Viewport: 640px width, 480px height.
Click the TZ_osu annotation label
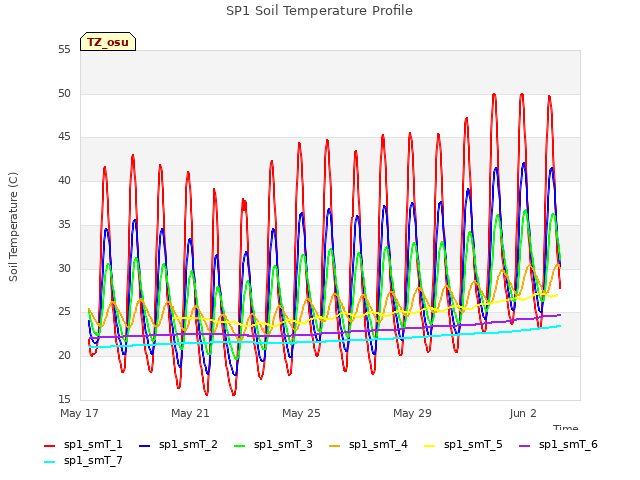tap(108, 42)
